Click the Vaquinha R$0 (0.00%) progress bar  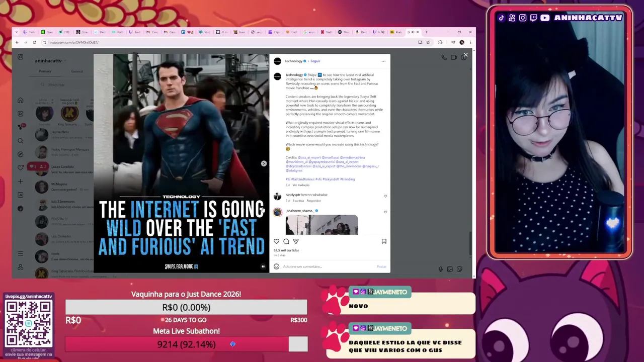186,307
